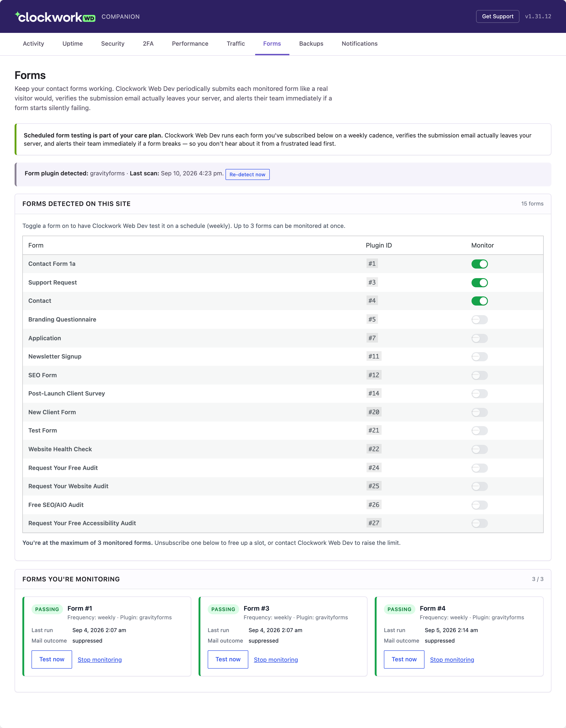
Task: Click the 15 forms count label
Action: [532, 204]
